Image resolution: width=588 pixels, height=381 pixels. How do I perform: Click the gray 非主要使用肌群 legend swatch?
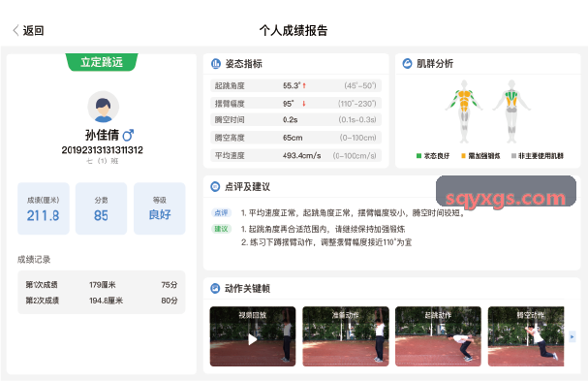pyautogui.click(x=513, y=156)
